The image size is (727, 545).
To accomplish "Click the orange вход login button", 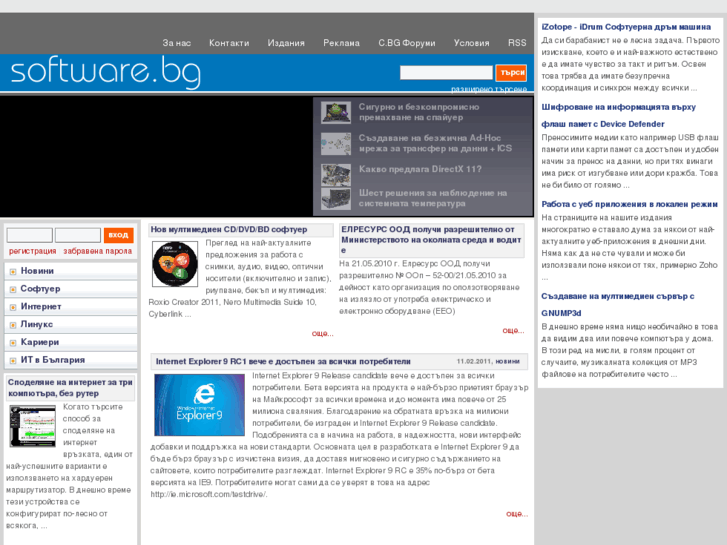I will click(119, 235).
